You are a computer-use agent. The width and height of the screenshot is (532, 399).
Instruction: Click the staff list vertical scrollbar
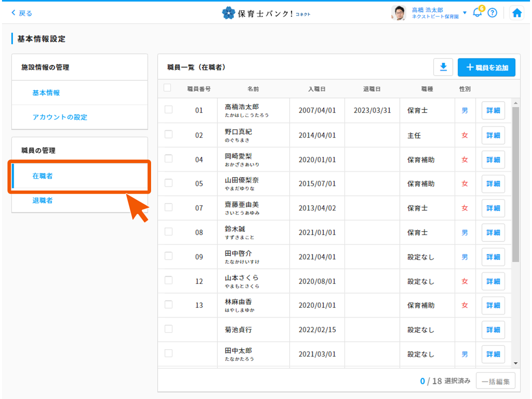tap(516, 185)
